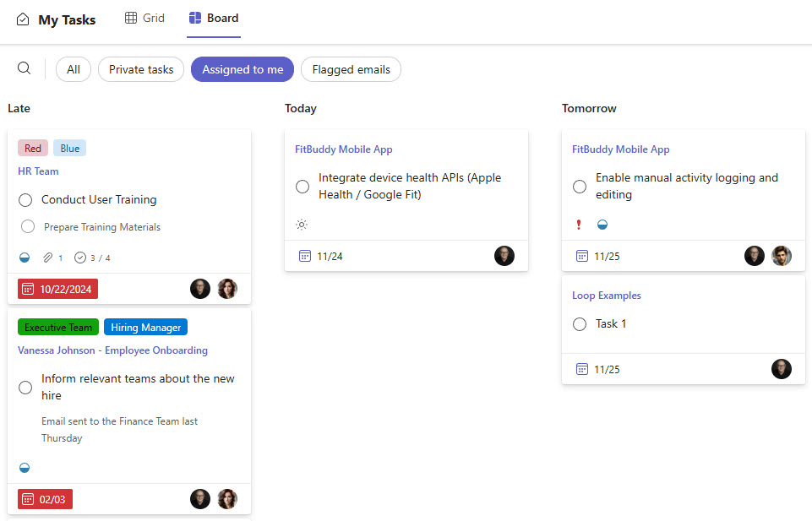Open the FitBuddy Mobile App plan link in the Today column
Image resolution: width=812 pixels, height=521 pixels.
coord(343,149)
